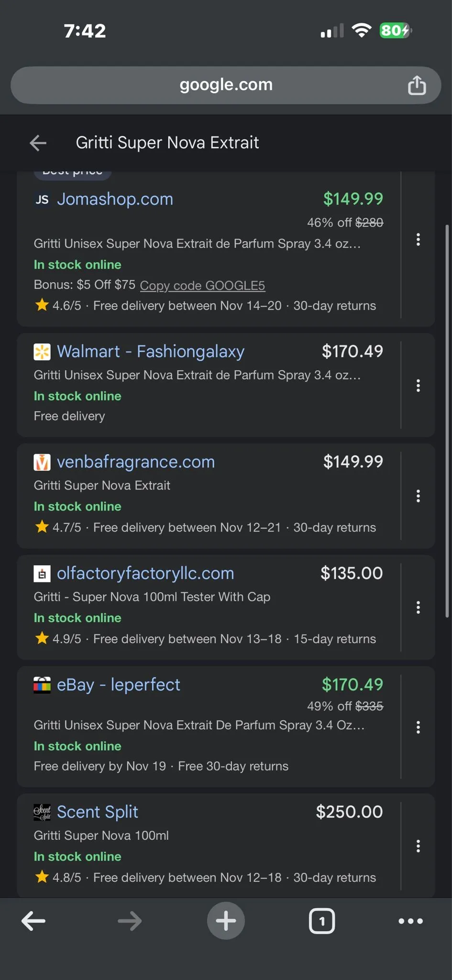The image size is (452, 980).
Task: Open three-dot menu for Scent Split listing
Action: [418, 846]
